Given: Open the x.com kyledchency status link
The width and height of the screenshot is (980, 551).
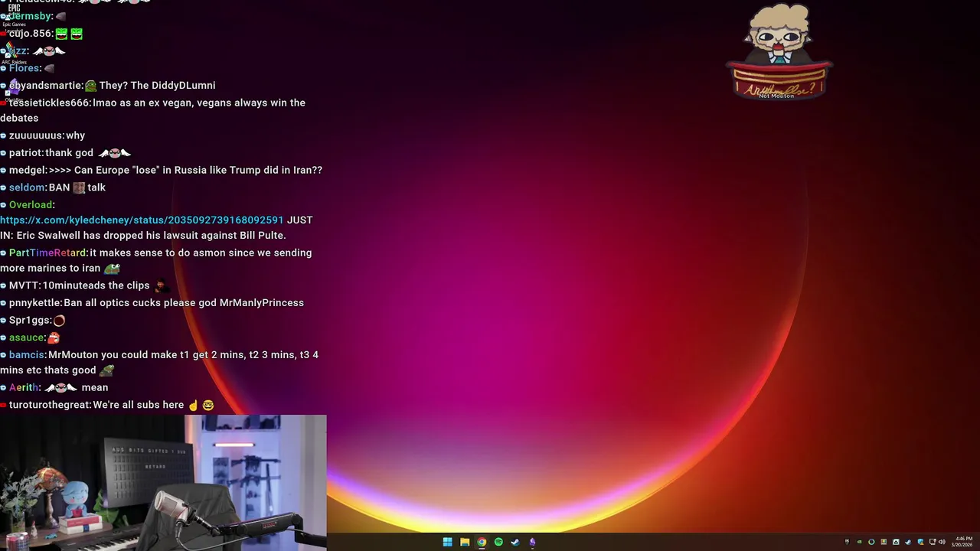Looking at the screenshot, I should [x=142, y=220].
